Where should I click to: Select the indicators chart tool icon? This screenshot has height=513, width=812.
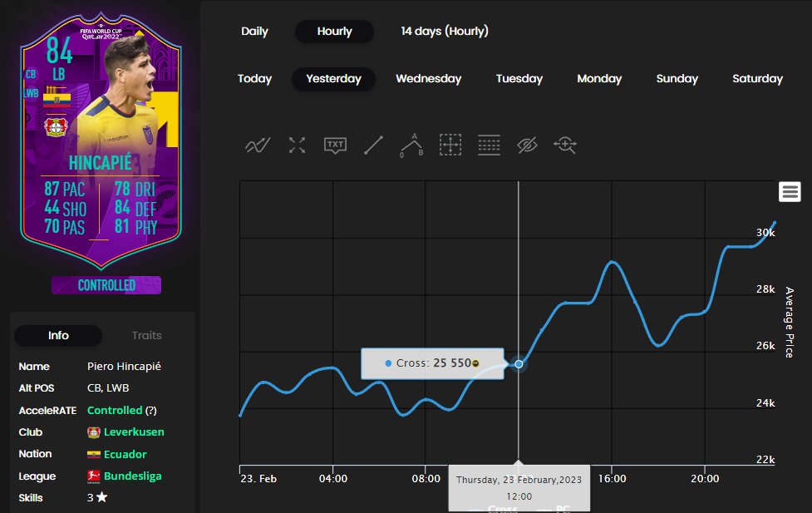pyautogui.click(x=258, y=146)
